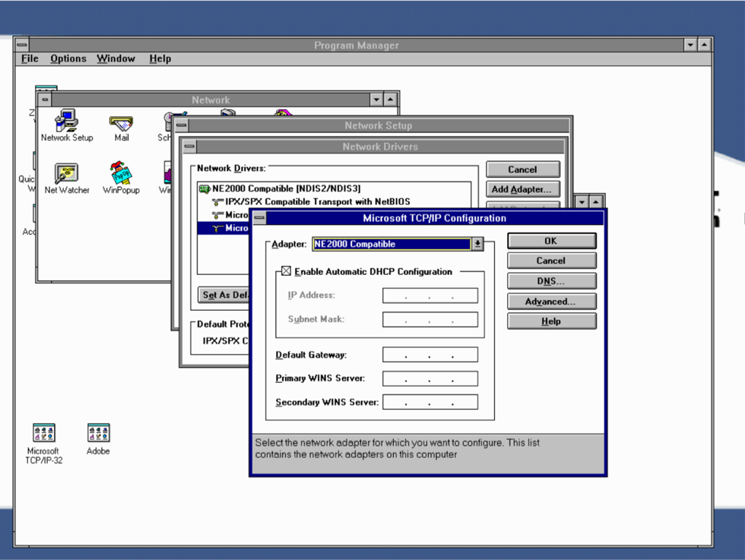Minimize the Program Manager window
Viewport: 745px width, 560px height.
click(690, 45)
